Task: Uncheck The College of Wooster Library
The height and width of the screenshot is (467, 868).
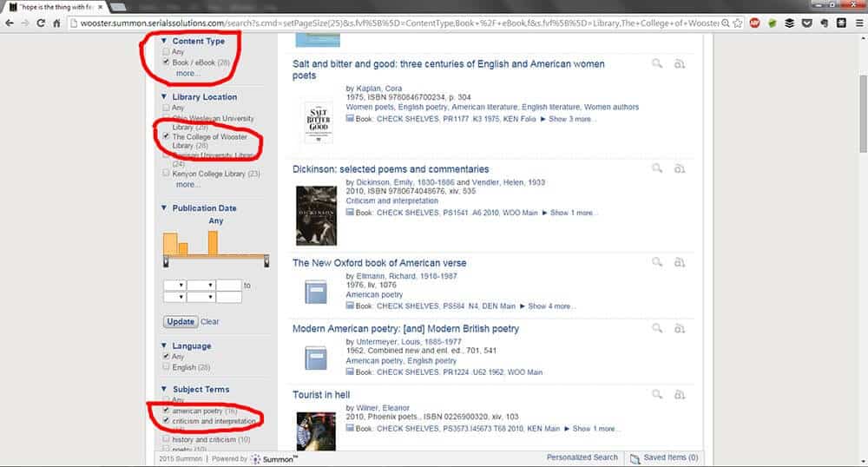Action: click(166, 136)
